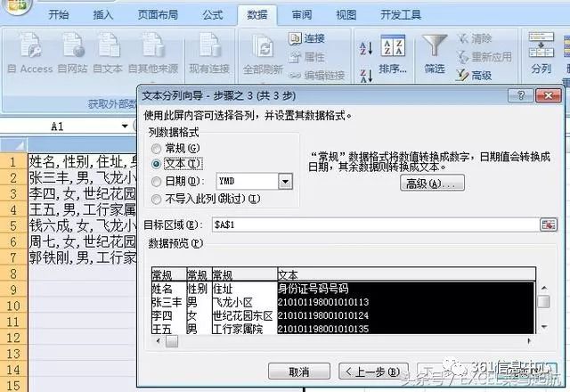This screenshot has width=570, height=392.
Task: Click the preview vertical scroll thumb
Action: click(544, 301)
